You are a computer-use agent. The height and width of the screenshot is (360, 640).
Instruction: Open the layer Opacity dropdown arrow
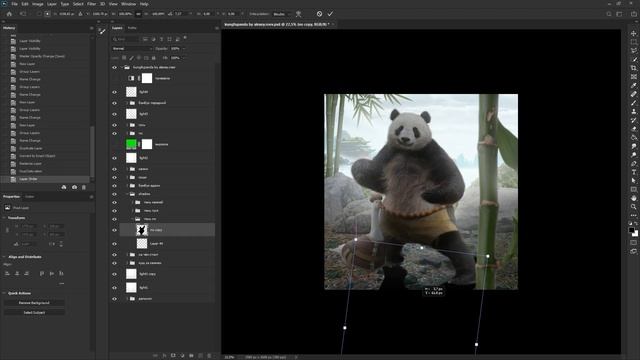(184, 49)
